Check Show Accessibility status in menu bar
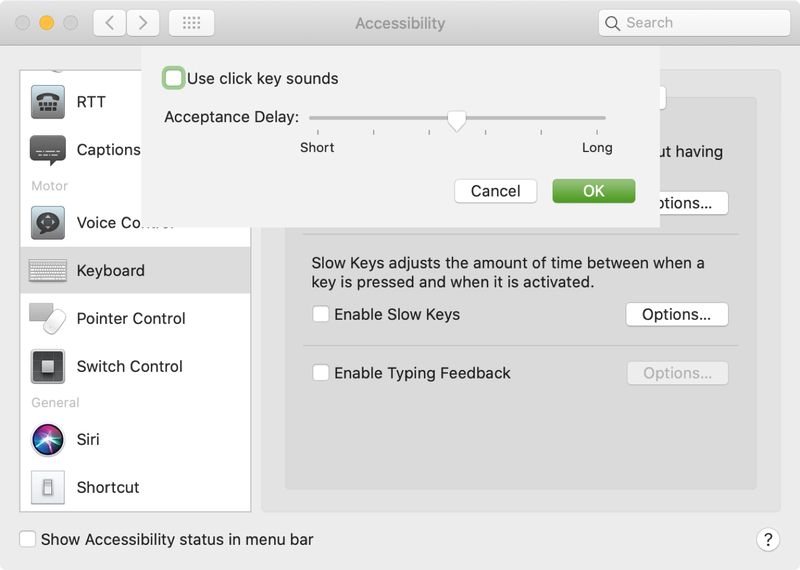Screen dimensions: 800x570 point(27,539)
